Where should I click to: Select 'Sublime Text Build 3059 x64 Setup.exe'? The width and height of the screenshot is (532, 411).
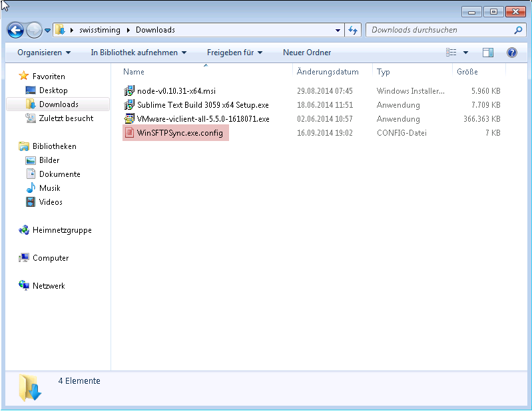[x=203, y=104]
